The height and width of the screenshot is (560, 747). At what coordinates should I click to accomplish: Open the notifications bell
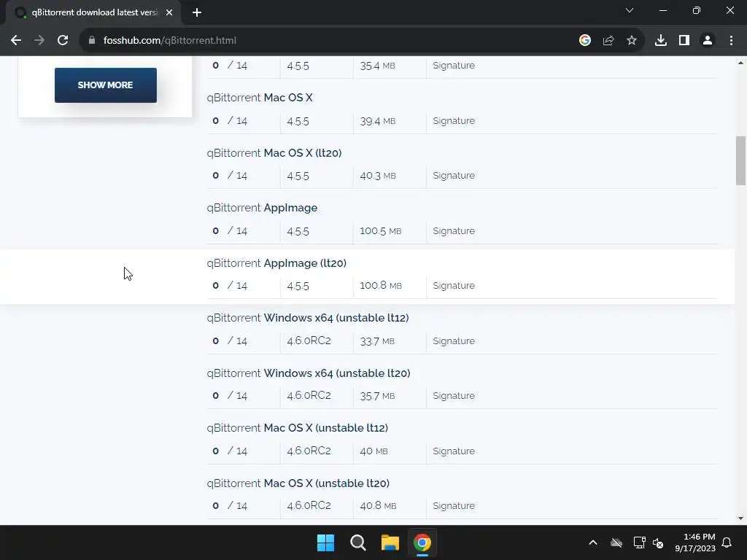pyautogui.click(x=727, y=542)
